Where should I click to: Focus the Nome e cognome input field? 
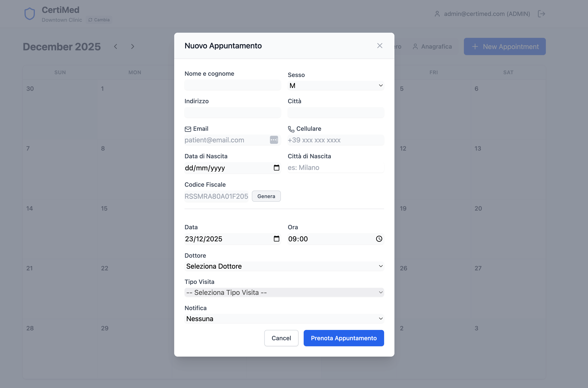point(232,85)
